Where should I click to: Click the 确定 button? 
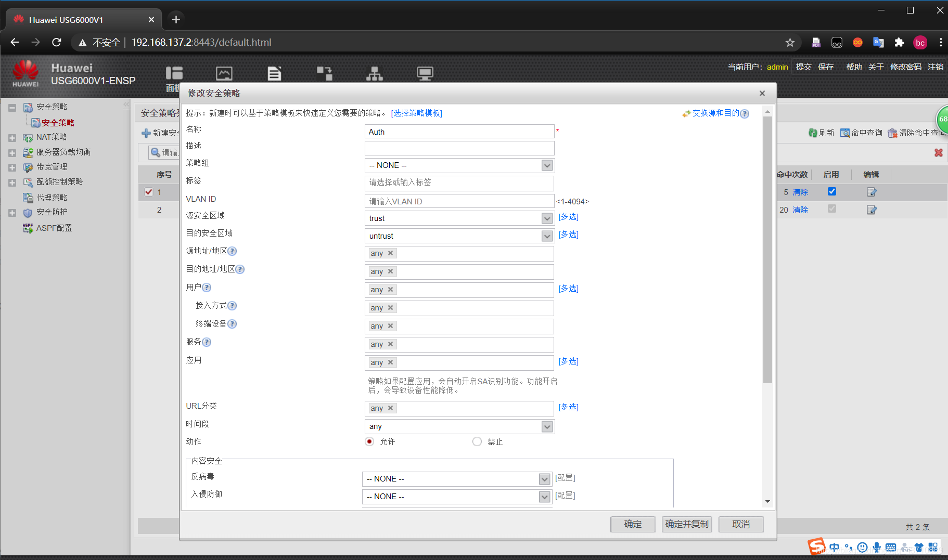click(x=633, y=524)
